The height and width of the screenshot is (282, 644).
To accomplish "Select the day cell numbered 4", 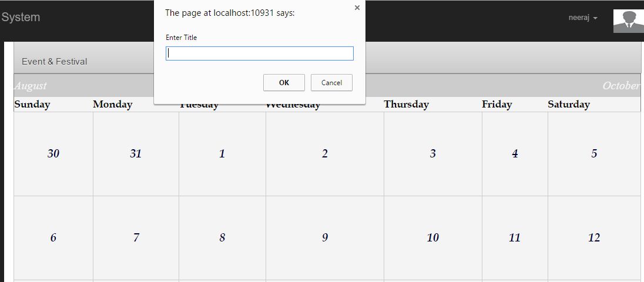I will [x=515, y=154].
